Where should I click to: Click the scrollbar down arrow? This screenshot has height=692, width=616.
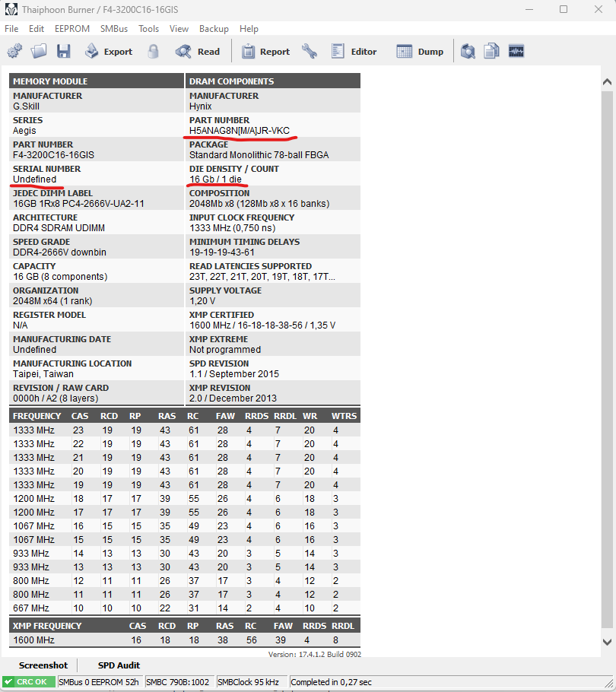[607, 642]
